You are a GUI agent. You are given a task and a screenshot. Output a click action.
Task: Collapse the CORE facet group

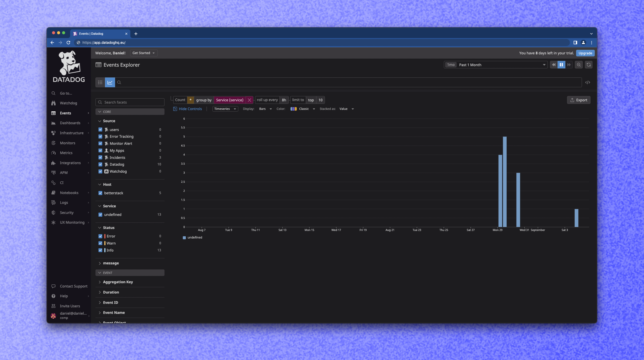[130, 112]
